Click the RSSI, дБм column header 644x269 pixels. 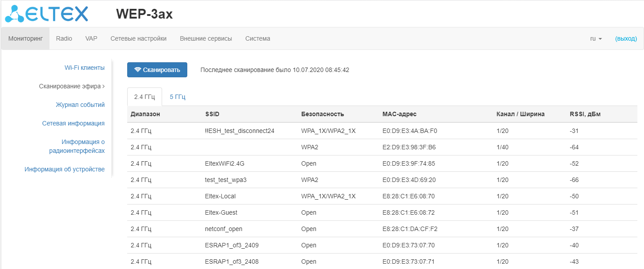(x=585, y=114)
